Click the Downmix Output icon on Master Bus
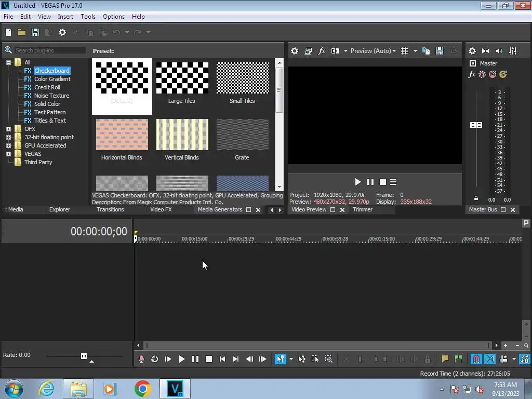Screen dimensions: 532x399 pyautogui.click(x=486, y=51)
